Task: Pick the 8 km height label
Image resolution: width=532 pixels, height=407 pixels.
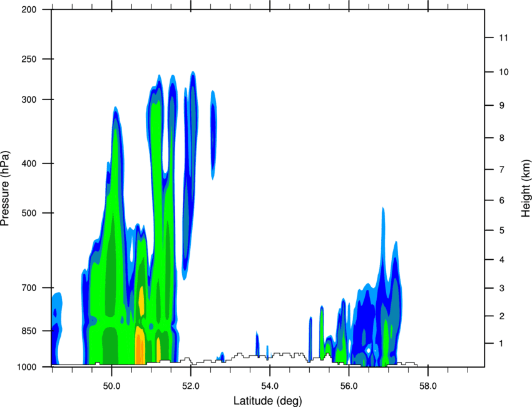Action: click(x=502, y=138)
